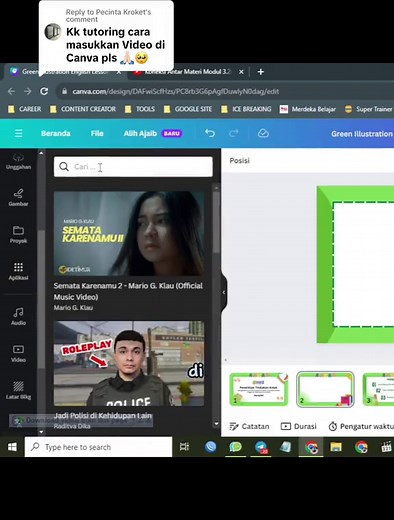Go back in the browser
Image resolution: width=394 pixels, height=520 pixels.
pos(11,91)
